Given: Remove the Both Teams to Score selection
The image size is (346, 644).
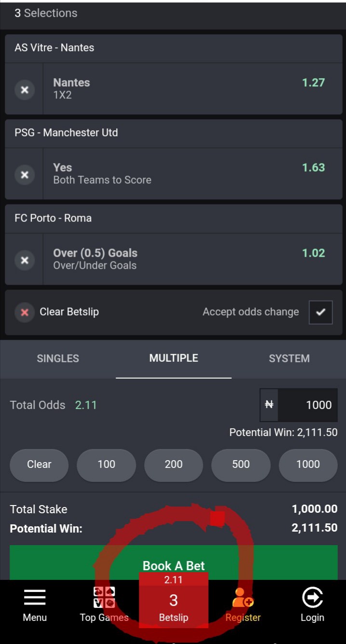Looking at the screenshot, I should [x=25, y=174].
